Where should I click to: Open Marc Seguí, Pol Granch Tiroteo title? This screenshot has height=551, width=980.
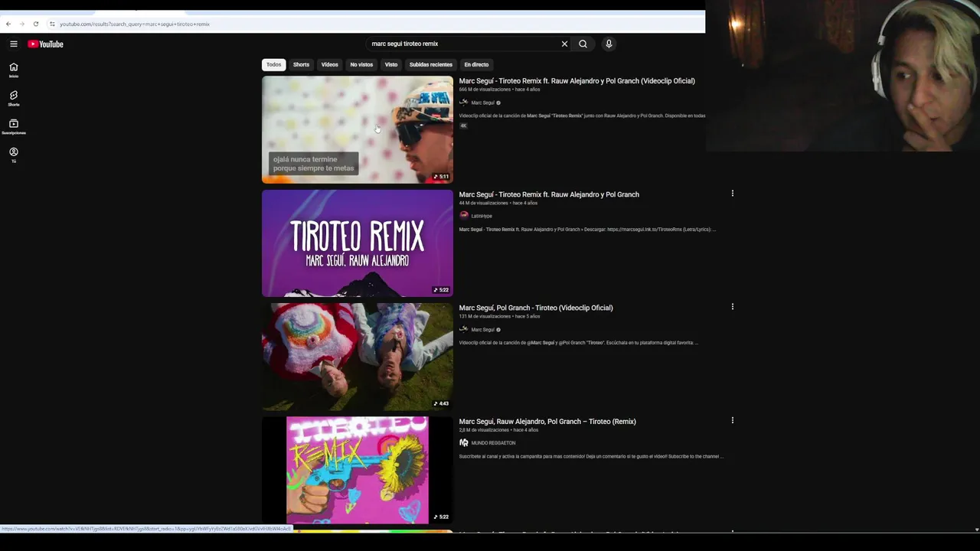(x=536, y=308)
